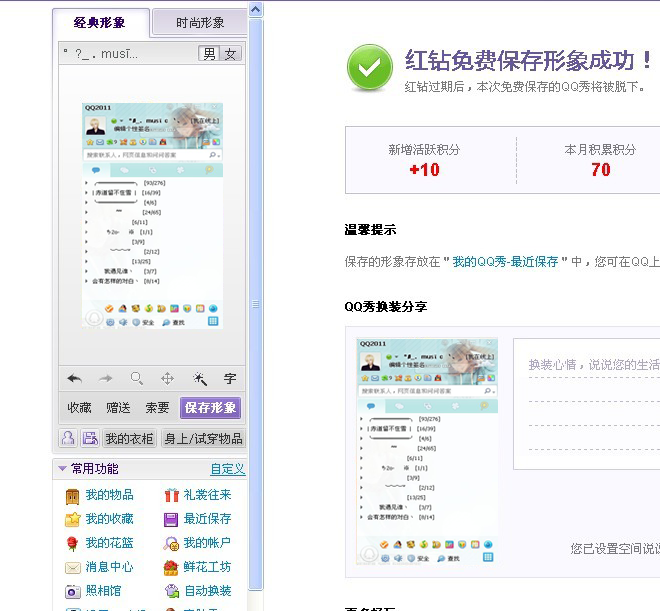Screen dimensions: 660x611
Task: Click the magic wand effect icon
Action: coord(199,378)
